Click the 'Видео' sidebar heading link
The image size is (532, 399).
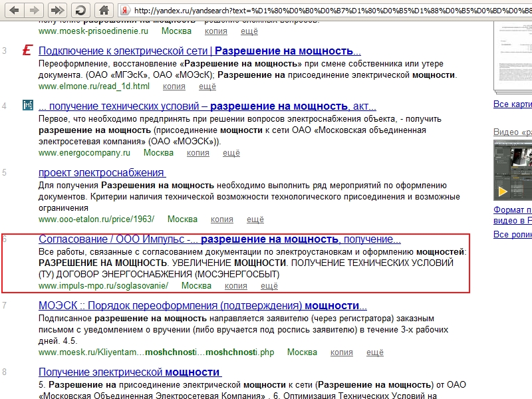click(x=513, y=132)
